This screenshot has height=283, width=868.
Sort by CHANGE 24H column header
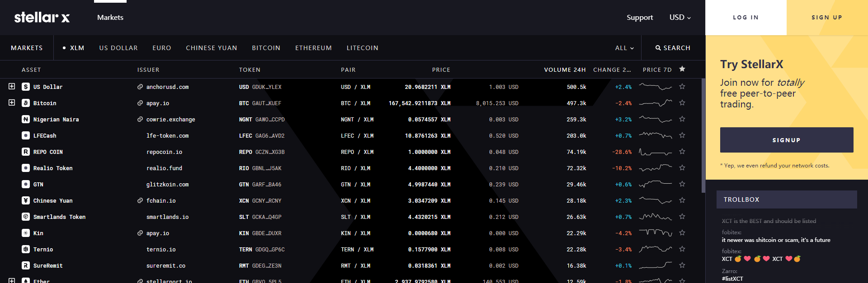pyautogui.click(x=612, y=70)
